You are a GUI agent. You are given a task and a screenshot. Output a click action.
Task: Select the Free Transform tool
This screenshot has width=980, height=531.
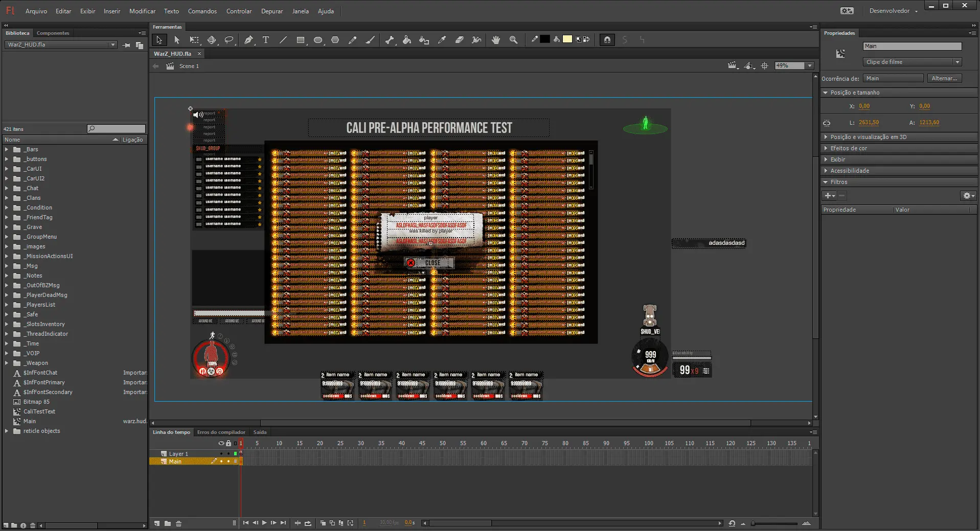click(194, 40)
